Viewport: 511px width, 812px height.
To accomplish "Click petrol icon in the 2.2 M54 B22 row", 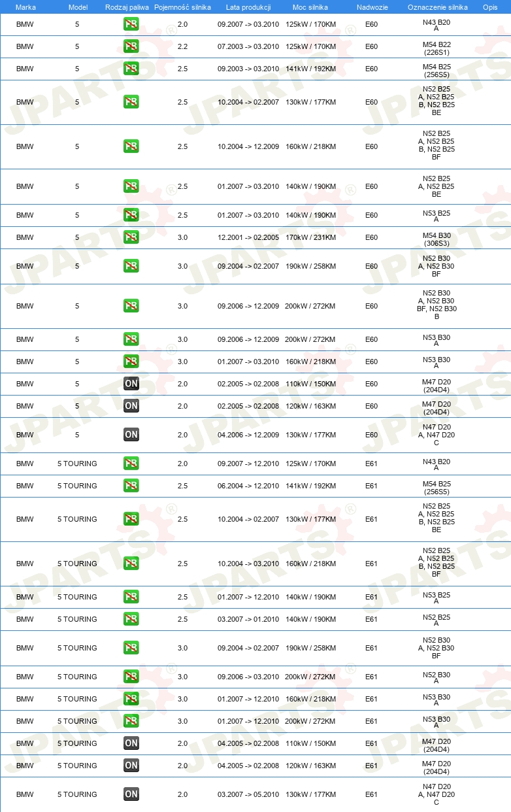I will coord(131,46).
